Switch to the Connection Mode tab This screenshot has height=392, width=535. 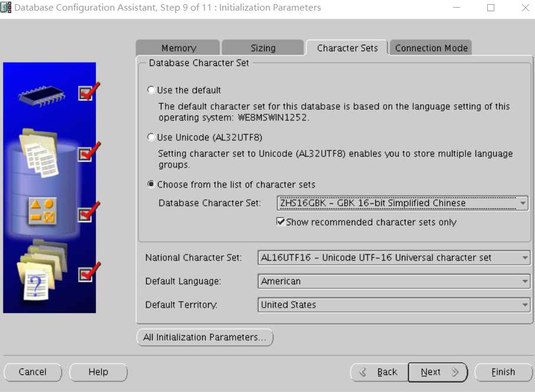pos(431,48)
